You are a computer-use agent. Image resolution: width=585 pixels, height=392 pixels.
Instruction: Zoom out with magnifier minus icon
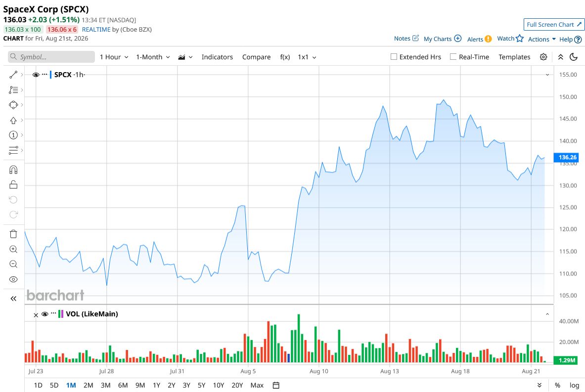[13, 264]
